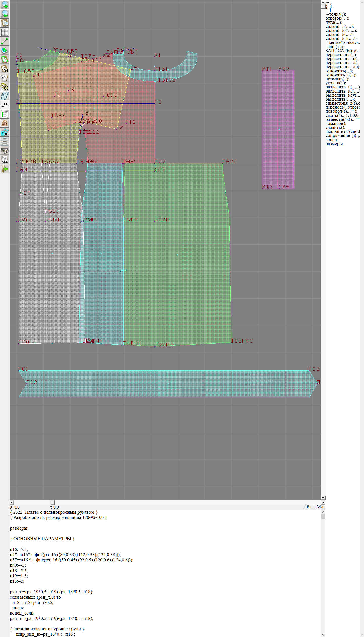Click the zoom in magnifier icon

5,5
